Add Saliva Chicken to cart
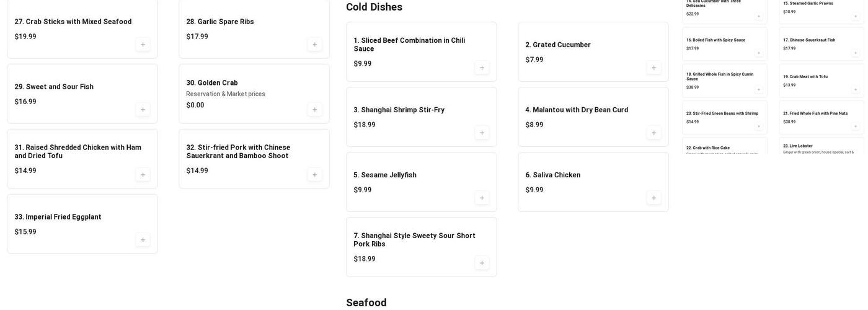The width and height of the screenshot is (868, 310). click(653, 198)
